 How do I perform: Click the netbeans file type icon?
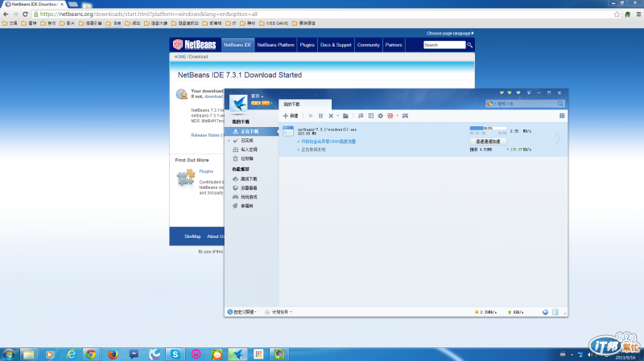[x=288, y=131]
